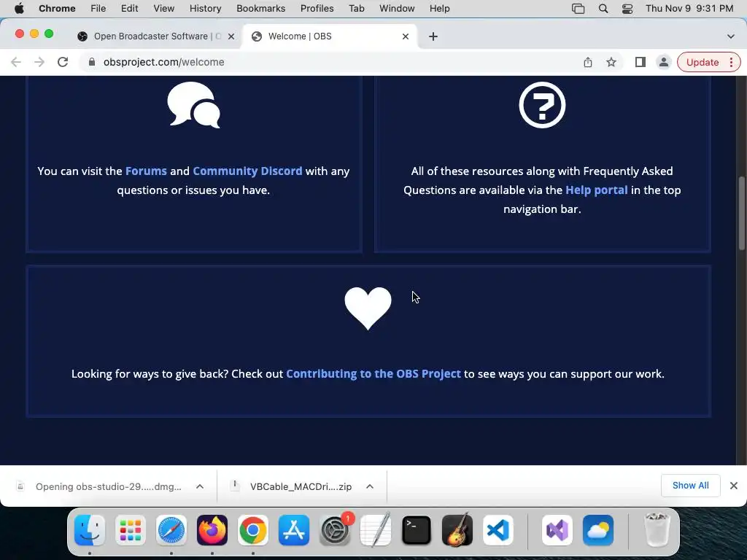Click the share page icon in address bar
The width and height of the screenshot is (747, 560).
click(x=588, y=62)
